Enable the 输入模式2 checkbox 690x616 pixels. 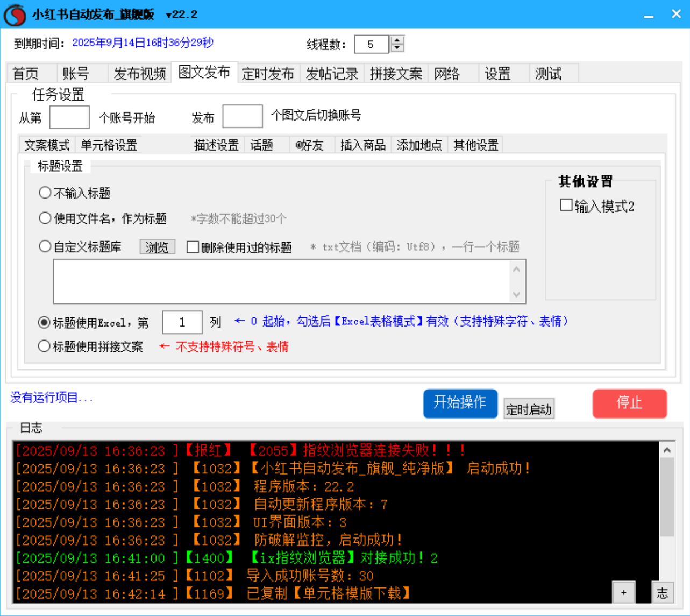coord(566,206)
